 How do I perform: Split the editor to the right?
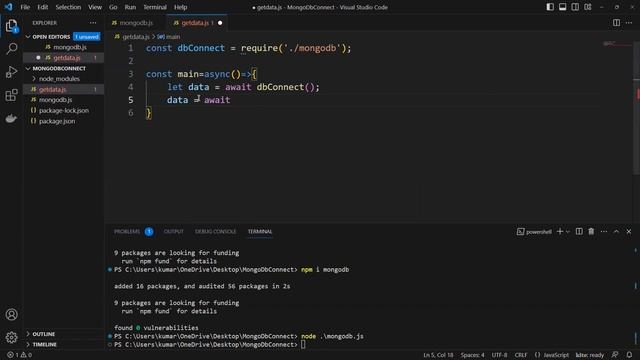(616, 23)
